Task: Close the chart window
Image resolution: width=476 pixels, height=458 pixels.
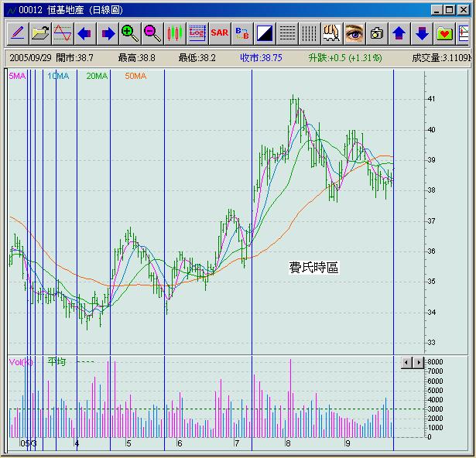Action: [464, 10]
